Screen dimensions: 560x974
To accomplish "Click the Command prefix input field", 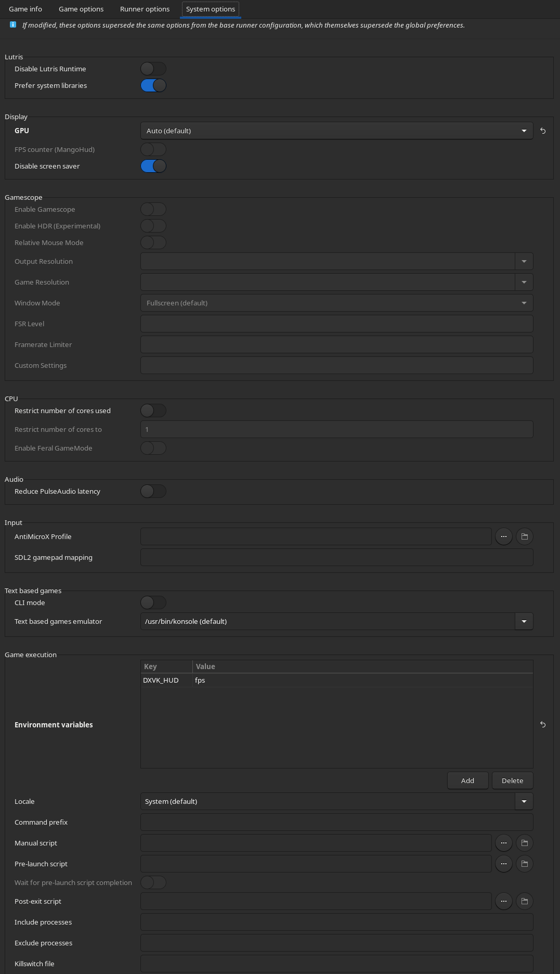I will click(x=337, y=822).
